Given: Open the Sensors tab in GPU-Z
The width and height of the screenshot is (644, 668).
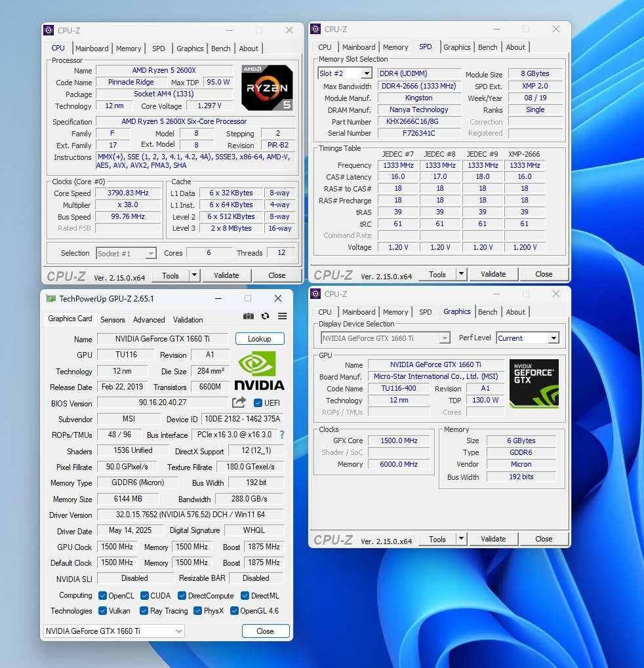Looking at the screenshot, I should (113, 319).
